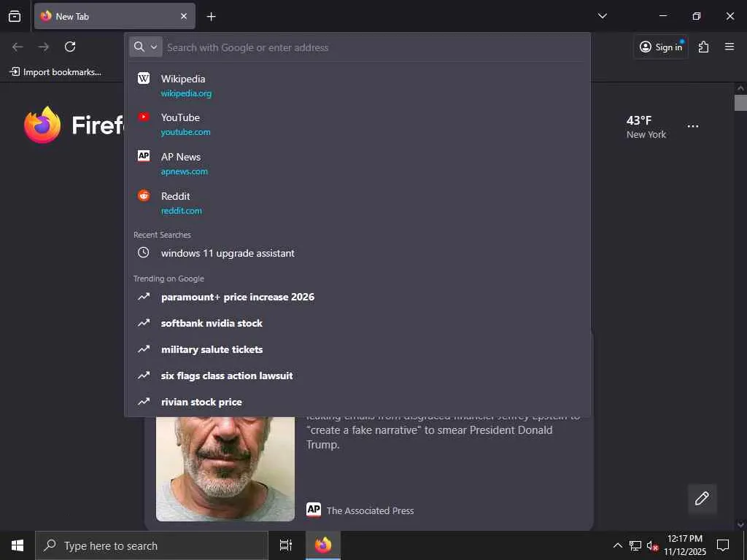Viewport: 747px width, 560px height.
Task: Open the clock showing 12:17 PM
Action: (x=685, y=545)
